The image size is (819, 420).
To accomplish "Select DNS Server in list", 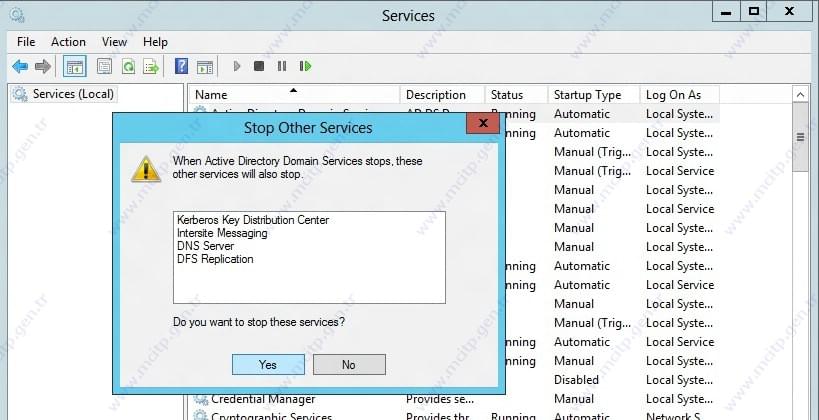I will point(205,246).
